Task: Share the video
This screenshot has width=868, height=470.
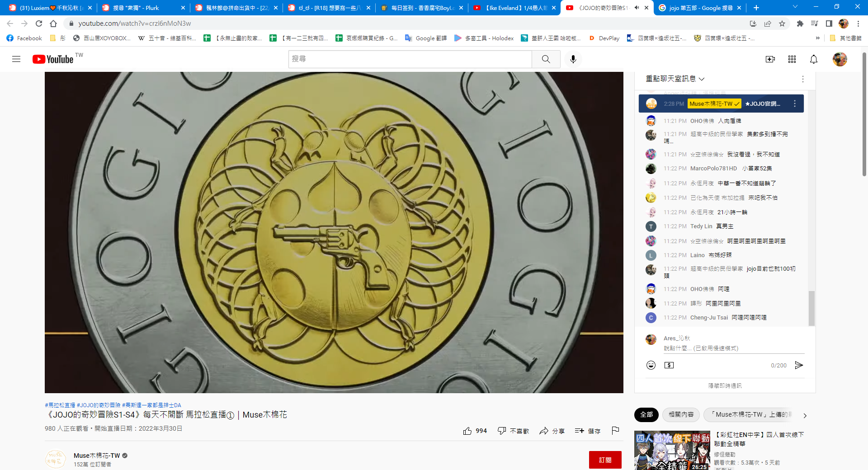Action: (552, 431)
